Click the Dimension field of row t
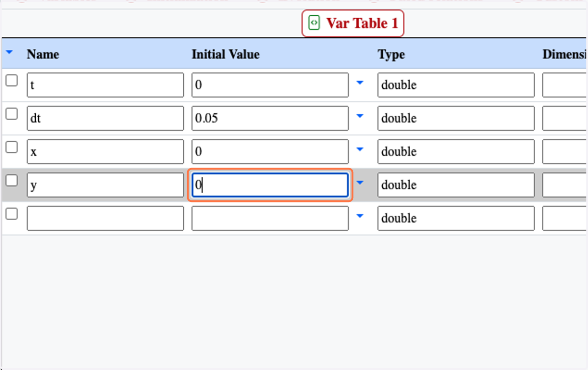Screen dimensions: 588x370 (x=565, y=85)
